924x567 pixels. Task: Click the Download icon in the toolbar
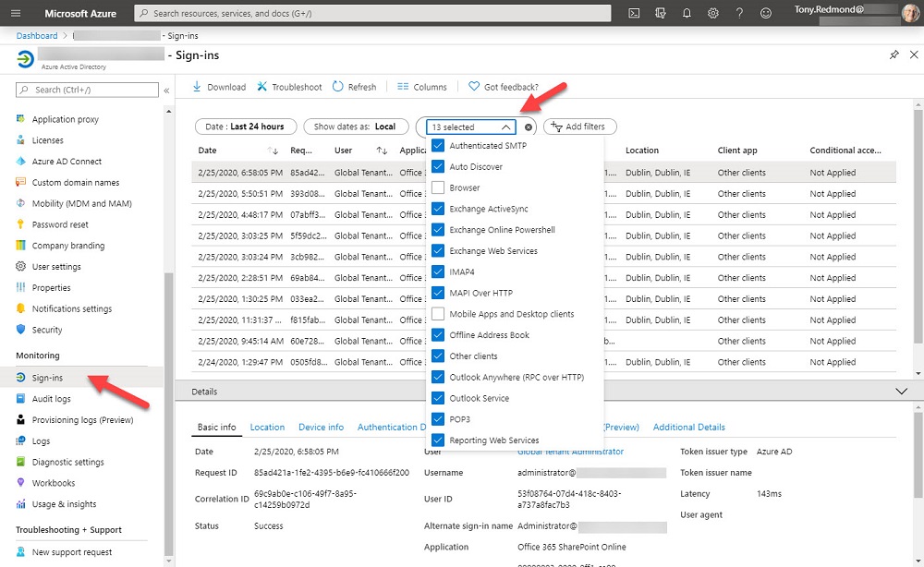(x=197, y=87)
